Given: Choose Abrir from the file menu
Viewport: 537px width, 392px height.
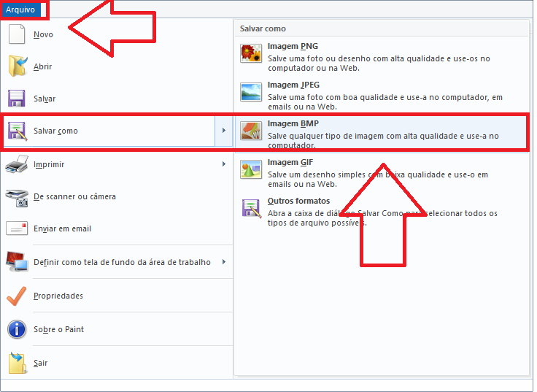Looking at the screenshot, I should coord(117,66).
